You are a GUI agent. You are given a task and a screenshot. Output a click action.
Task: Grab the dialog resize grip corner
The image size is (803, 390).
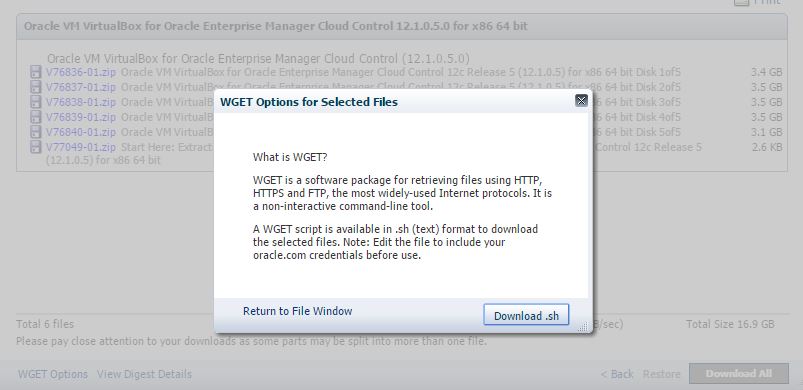[x=583, y=327]
